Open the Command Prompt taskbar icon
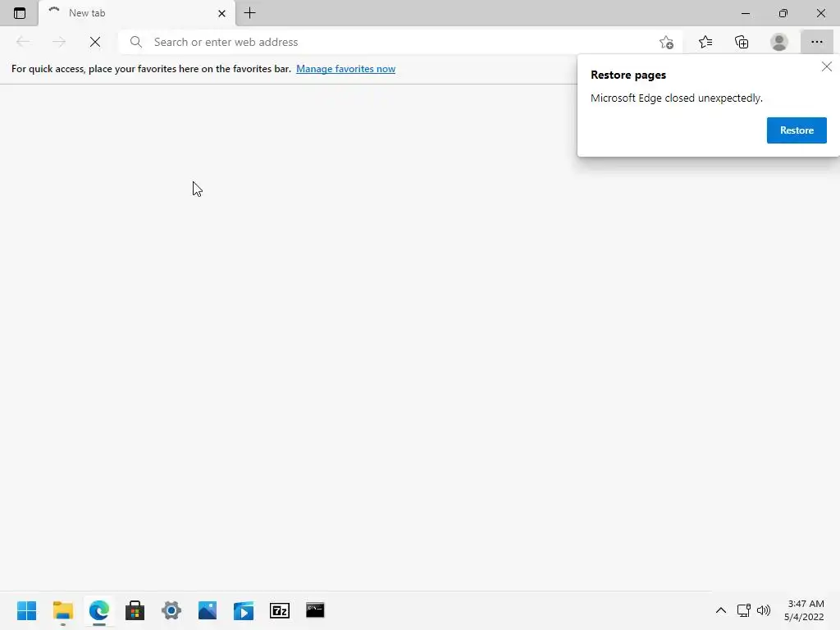Screen dimensions: 840x630 [315, 610]
